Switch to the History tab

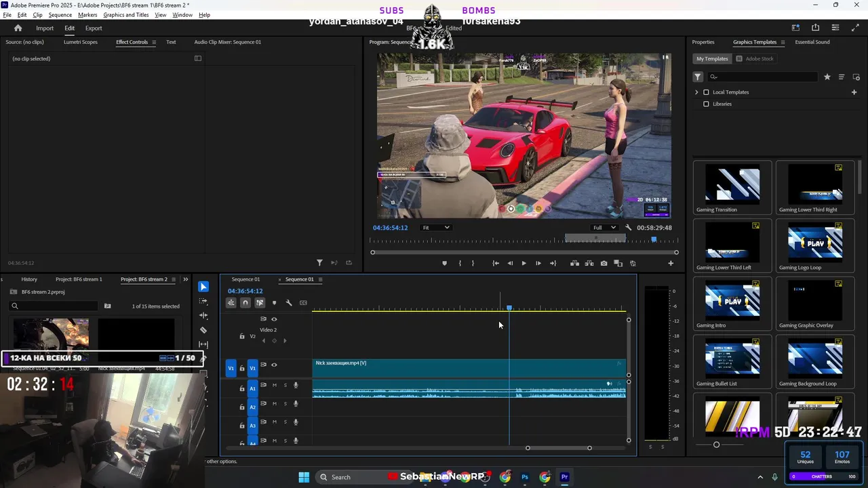(x=29, y=279)
